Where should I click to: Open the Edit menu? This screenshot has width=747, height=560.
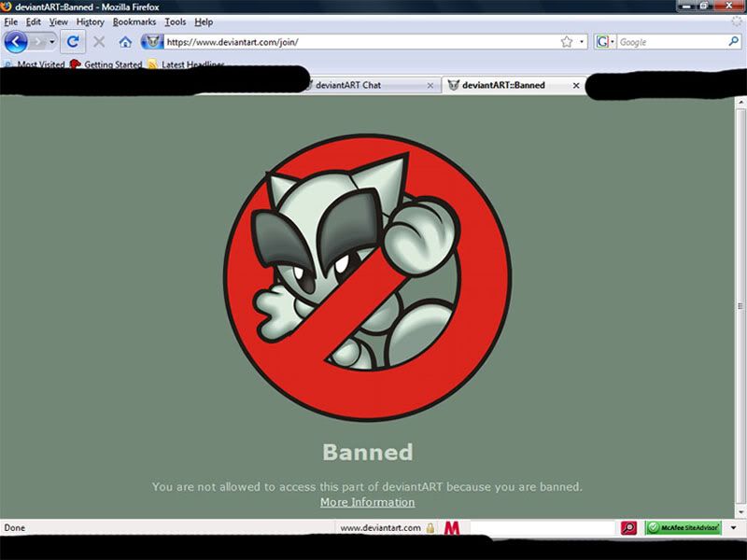(34, 21)
